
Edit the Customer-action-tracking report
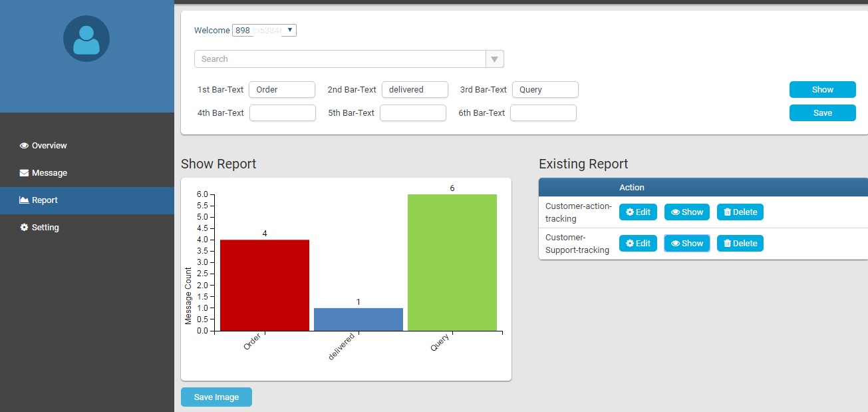[x=638, y=212]
